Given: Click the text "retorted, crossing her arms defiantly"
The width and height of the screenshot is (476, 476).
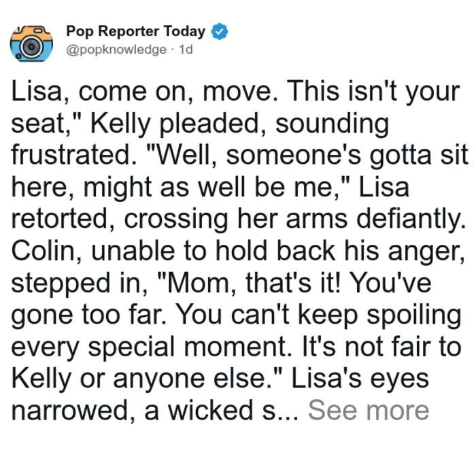Looking at the screenshot, I should coord(238,218).
